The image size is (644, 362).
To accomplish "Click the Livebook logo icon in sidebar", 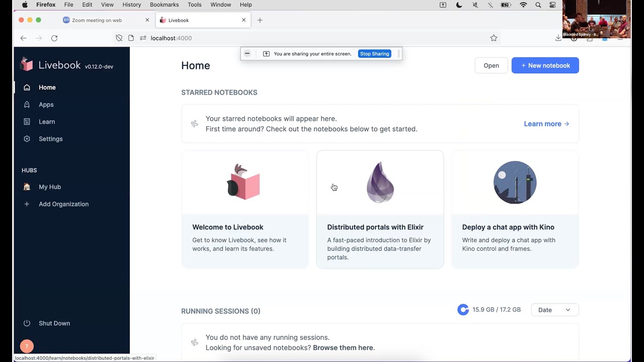I will click(x=26, y=64).
